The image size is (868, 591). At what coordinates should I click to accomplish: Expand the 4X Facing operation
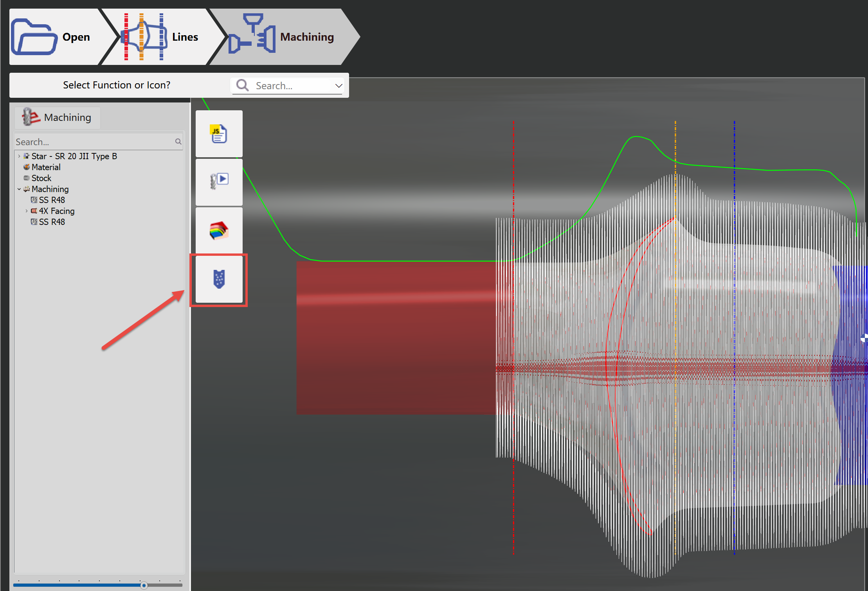26,211
